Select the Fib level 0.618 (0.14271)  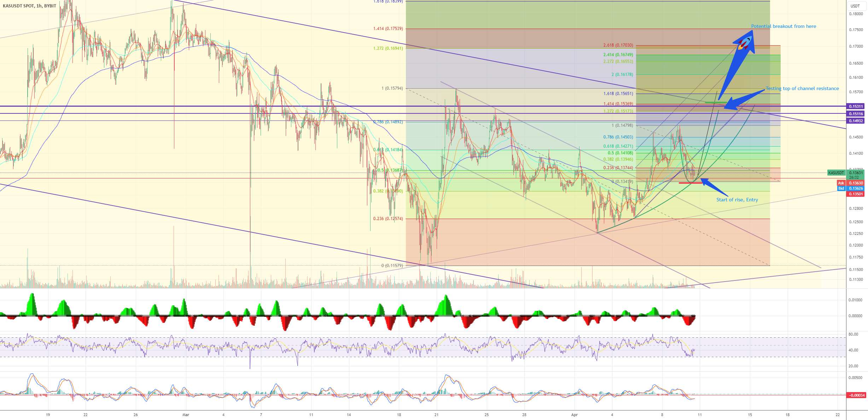(x=618, y=146)
